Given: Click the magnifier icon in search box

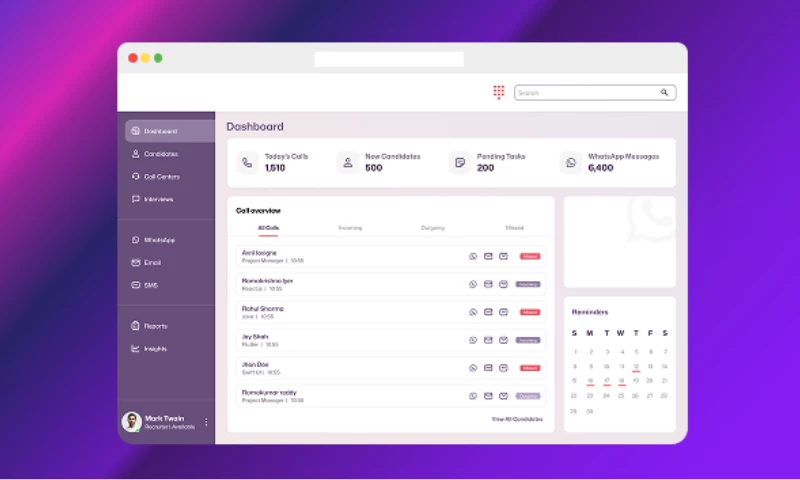Looking at the screenshot, I should click(x=664, y=92).
